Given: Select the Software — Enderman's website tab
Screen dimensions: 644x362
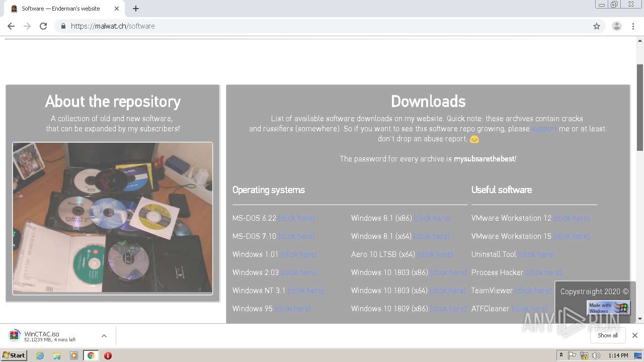Looking at the screenshot, I should coord(64,9).
